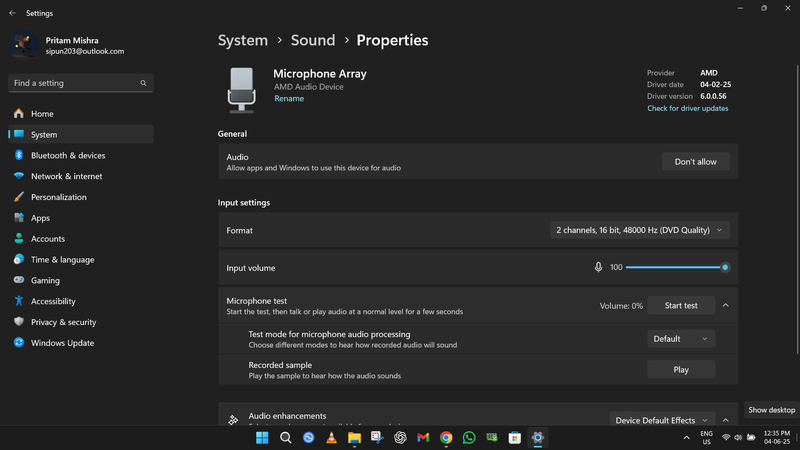Show hidden system tray icons

(x=686, y=438)
